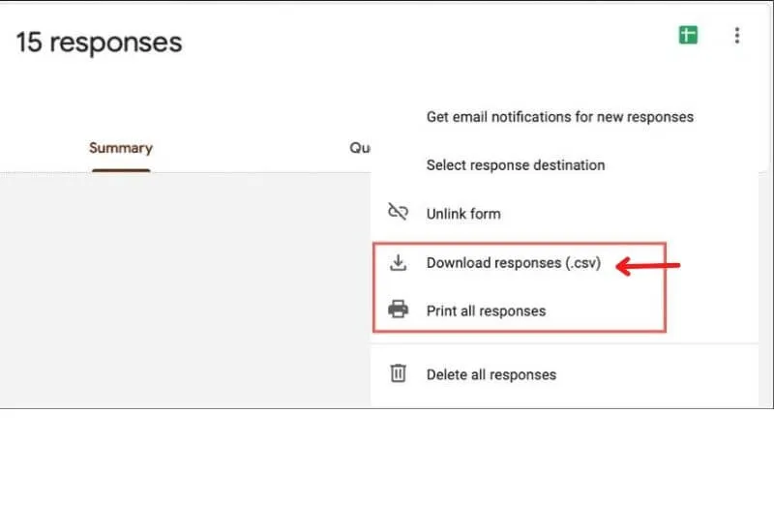Click the three-dot more options icon

point(737,36)
